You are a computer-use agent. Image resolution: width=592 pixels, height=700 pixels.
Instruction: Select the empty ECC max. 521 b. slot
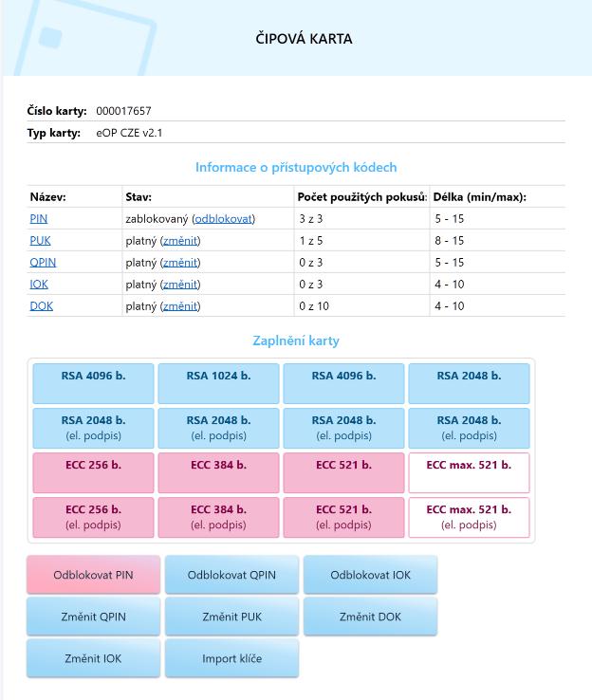coord(470,472)
